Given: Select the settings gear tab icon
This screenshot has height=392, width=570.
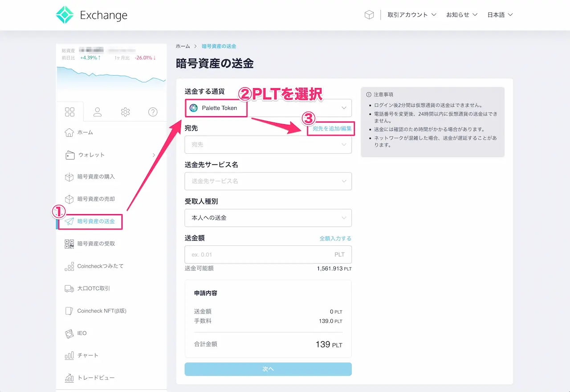Looking at the screenshot, I should pos(125,112).
